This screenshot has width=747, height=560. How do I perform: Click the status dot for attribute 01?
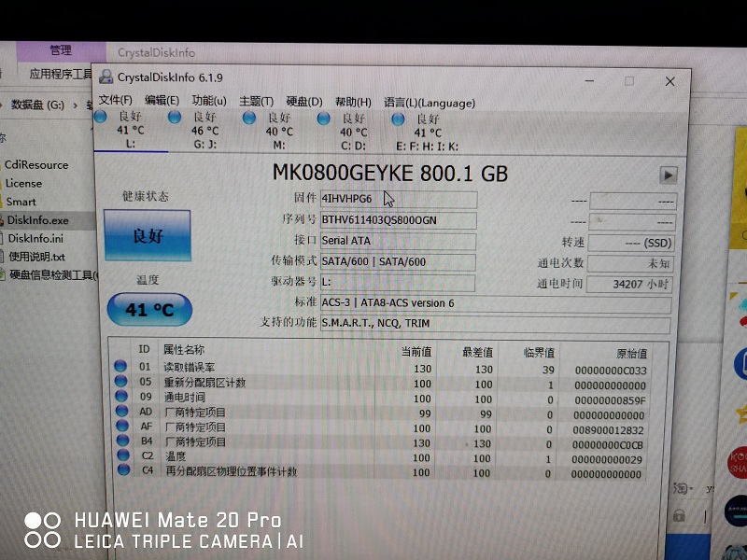coord(120,366)
